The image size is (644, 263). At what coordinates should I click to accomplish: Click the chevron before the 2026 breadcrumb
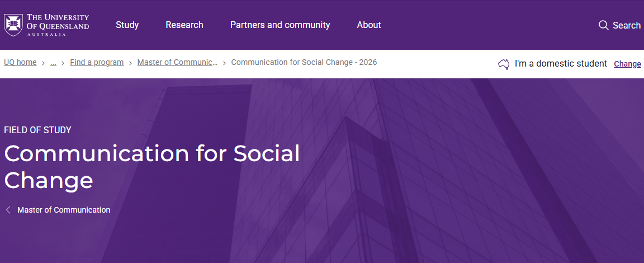point(225,63)
